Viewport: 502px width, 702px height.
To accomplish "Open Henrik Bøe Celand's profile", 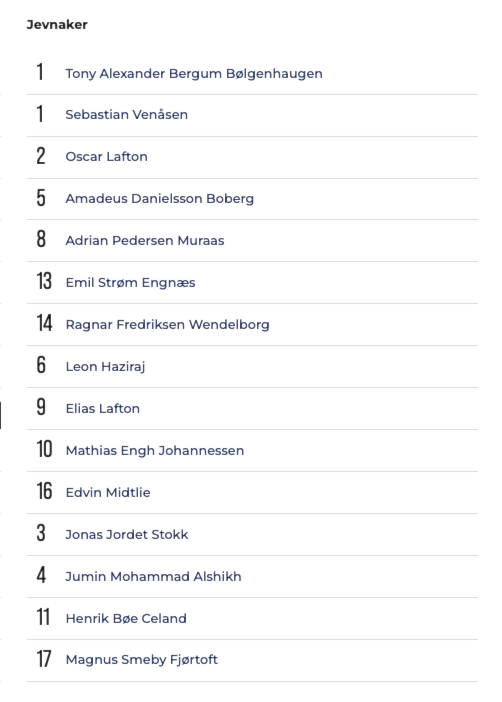I will (126, 618).
